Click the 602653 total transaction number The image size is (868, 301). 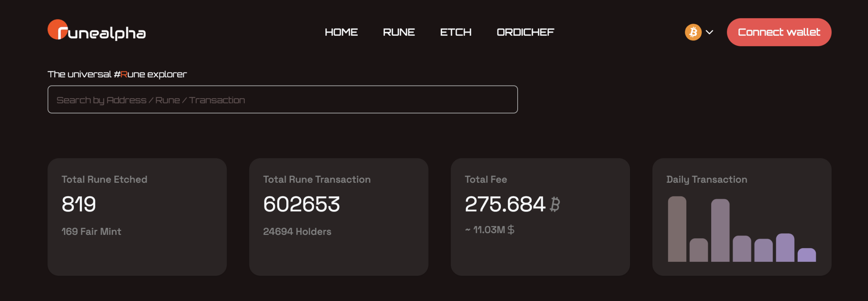pos(301,204)
